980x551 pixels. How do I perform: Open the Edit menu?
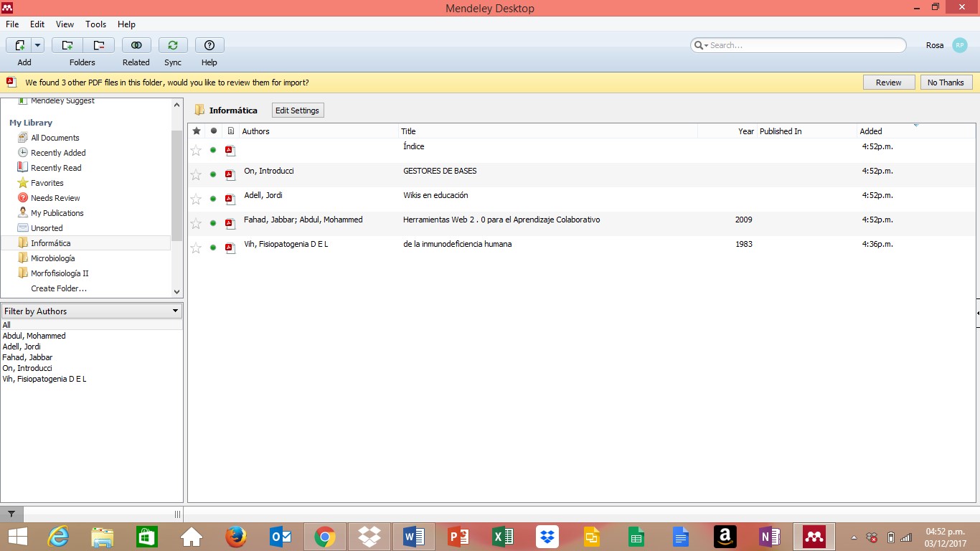pos(37,24)
